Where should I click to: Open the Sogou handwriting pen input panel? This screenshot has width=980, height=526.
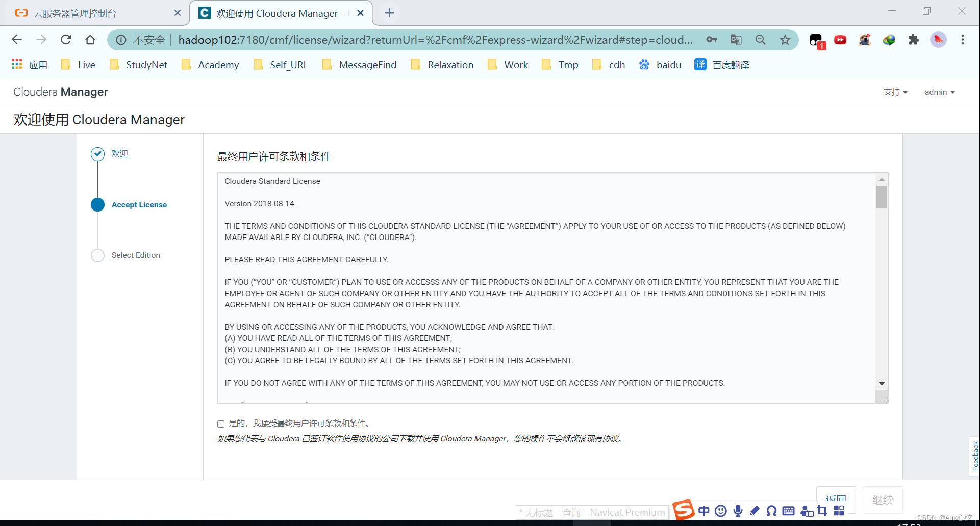[x=755, y=510]
